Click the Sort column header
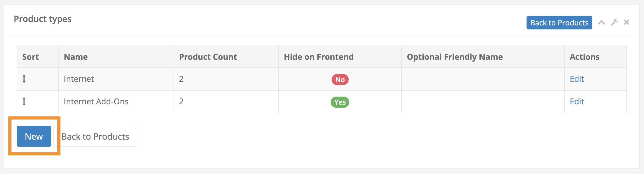 30,57
